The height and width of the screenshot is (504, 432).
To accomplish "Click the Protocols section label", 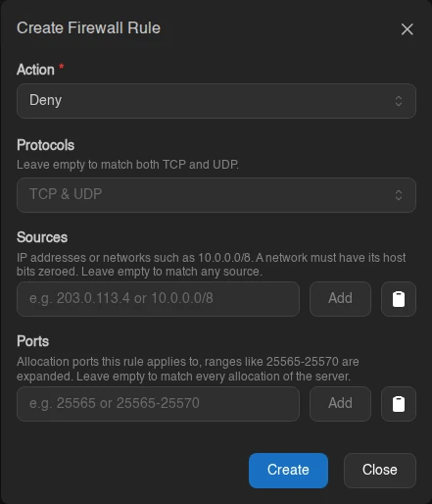I will pyautogui.click(x=45, y=145).
